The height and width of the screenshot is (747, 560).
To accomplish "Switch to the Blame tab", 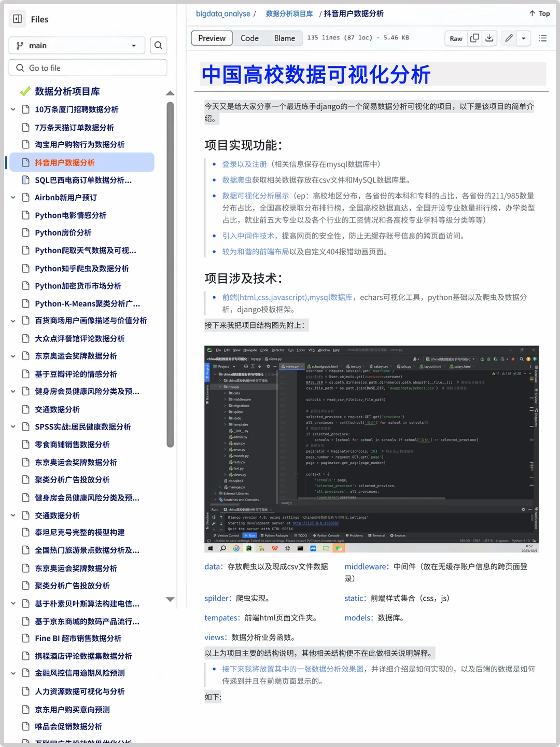I will [x=285, y=38].
